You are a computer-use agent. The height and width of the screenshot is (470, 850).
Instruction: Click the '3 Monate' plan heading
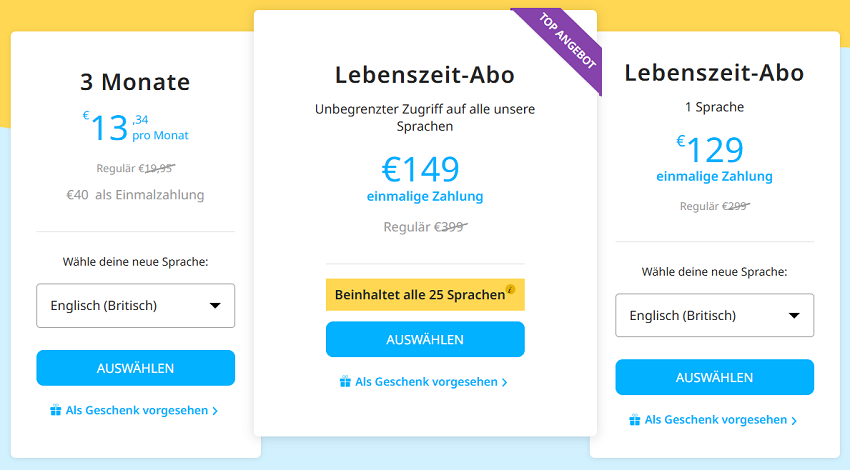135,82
